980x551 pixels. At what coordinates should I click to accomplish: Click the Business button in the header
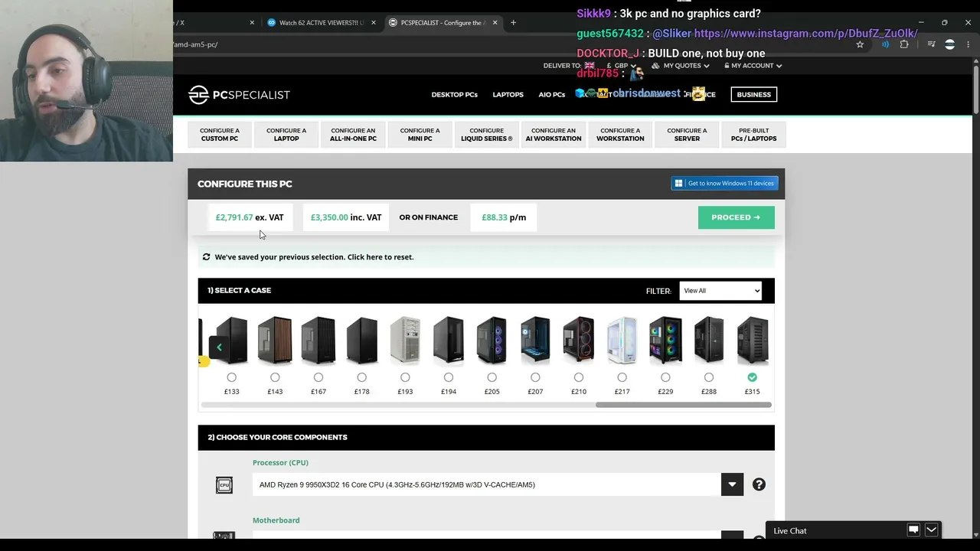[x=753, y=95]
